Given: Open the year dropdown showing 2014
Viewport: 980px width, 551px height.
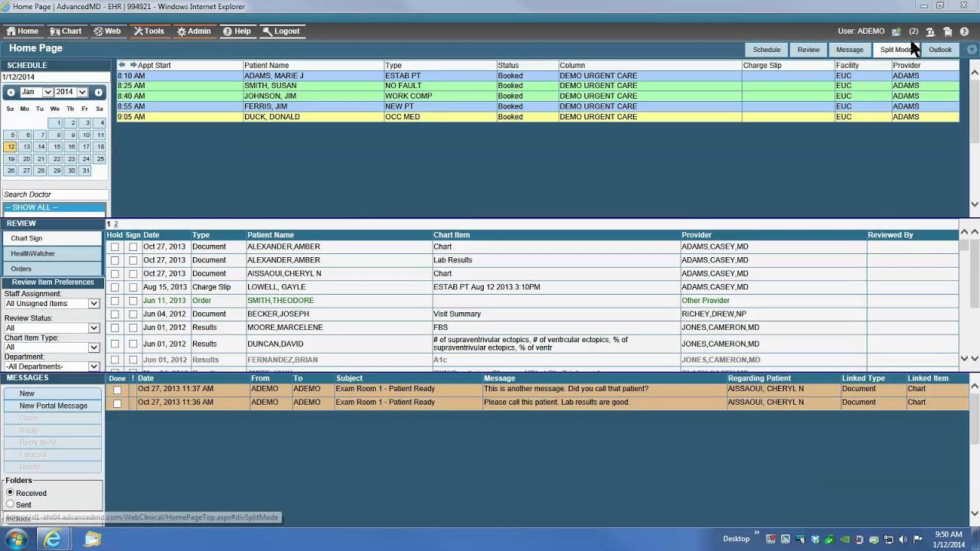Looking at the screenshot, I should [x=70, y=92].
